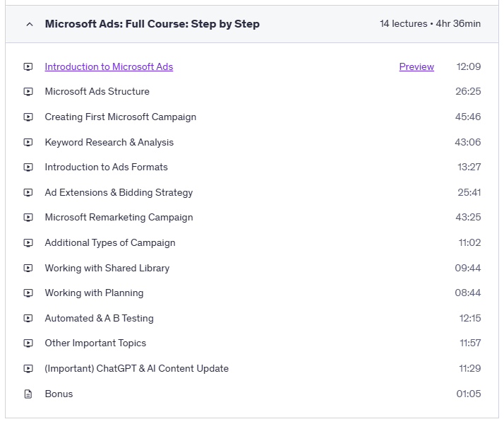Click video icon beside Automated & A B Testing
The height and width of the screenshot is (424, 504).
[28, 319]
